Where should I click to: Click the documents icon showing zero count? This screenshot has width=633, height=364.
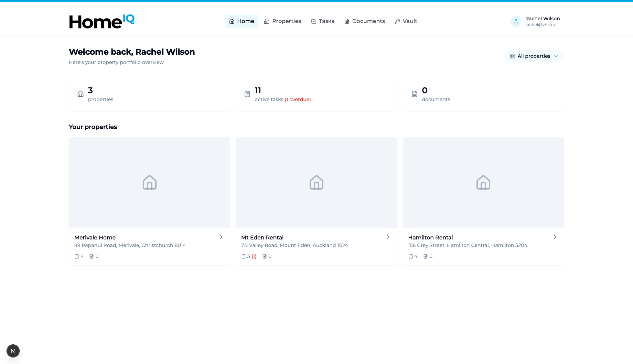(415, 94)
